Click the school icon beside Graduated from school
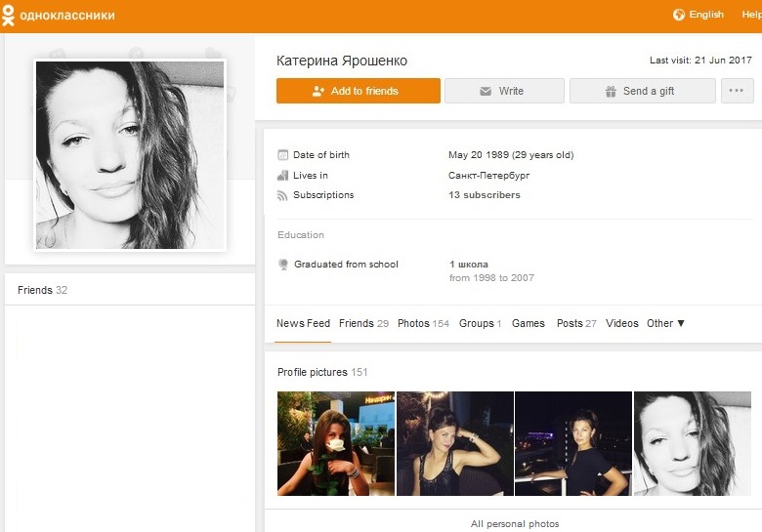 tap(283, 265)
